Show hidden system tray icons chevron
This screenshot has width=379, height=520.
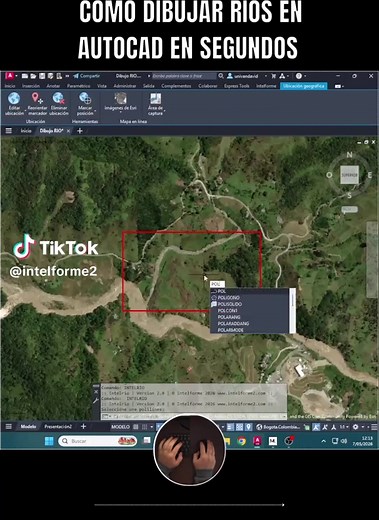click(323, 441)
